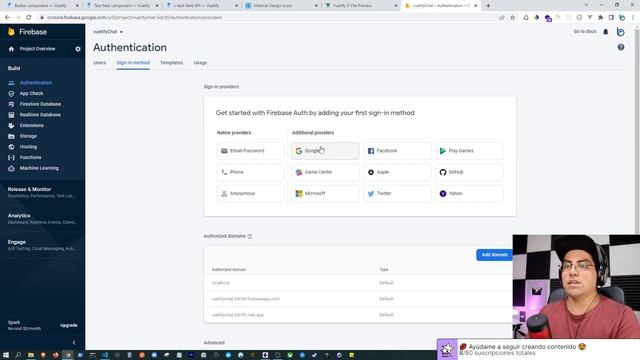Open Storage in the sidebar
This screenshot has height=360, width=640.
28,136
